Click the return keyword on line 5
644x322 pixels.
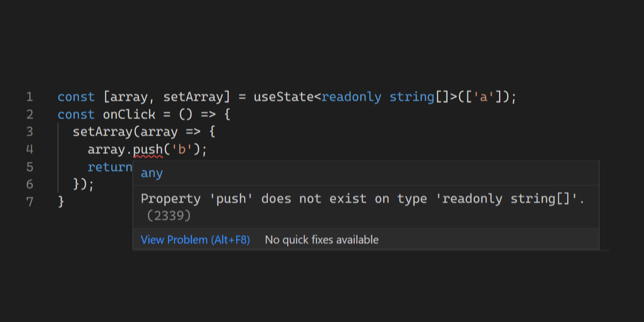(x=110, y=167)
